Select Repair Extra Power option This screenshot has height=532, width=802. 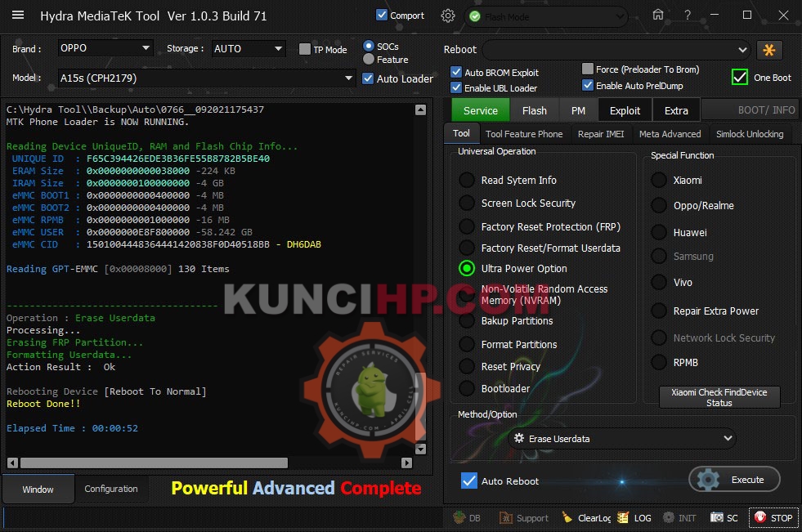(659, 311)
